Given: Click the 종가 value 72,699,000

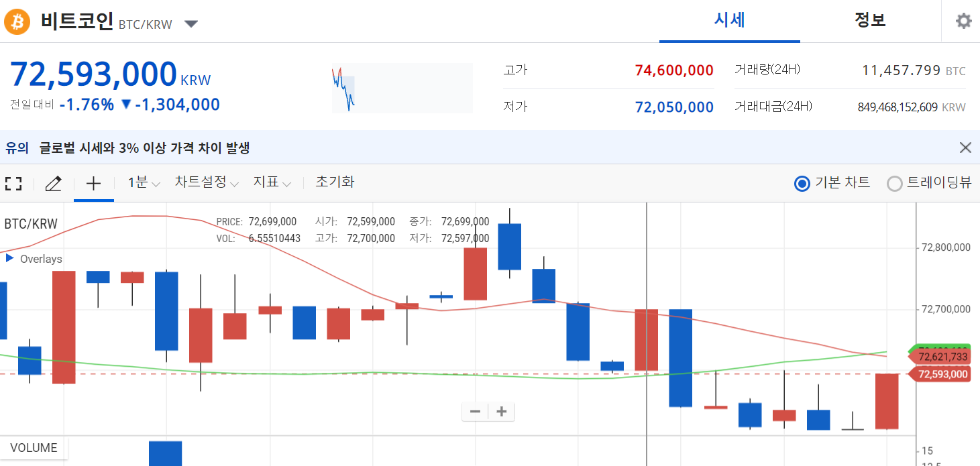Looking at the screenshot, I should pyautogui.click(x=465, y=221).
